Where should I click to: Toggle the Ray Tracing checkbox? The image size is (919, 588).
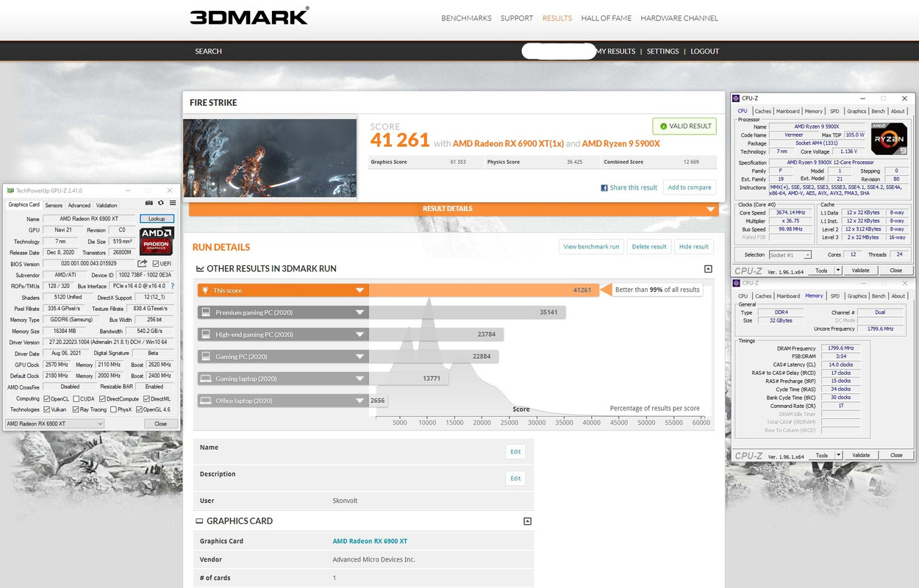(76, 409)
